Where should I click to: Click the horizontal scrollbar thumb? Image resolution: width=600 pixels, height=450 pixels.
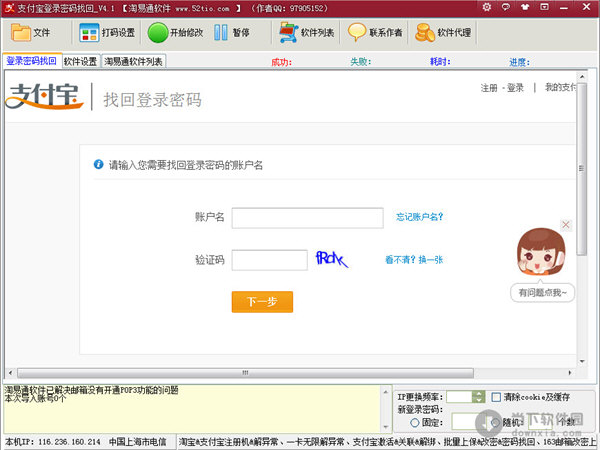(245, 373)
